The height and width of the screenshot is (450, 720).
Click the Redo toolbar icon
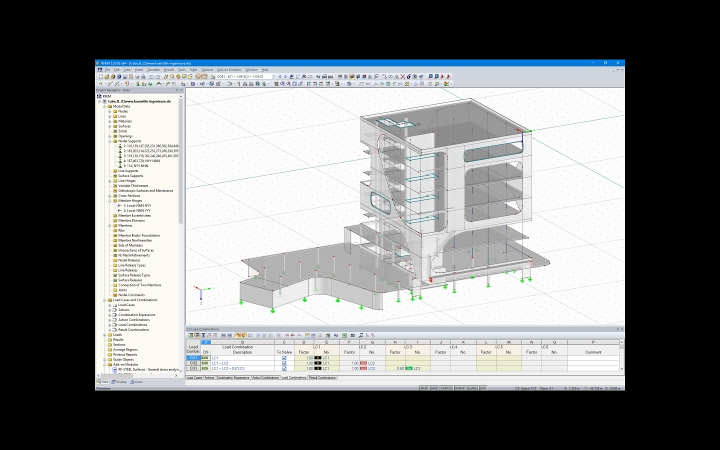(x=158, y=77)
